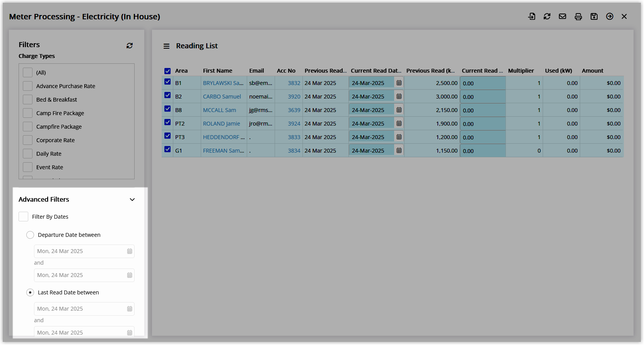This screenshot has height=345, width=644.
Task: Close the Meter Processing window
Action: click(x=624, y=16)
